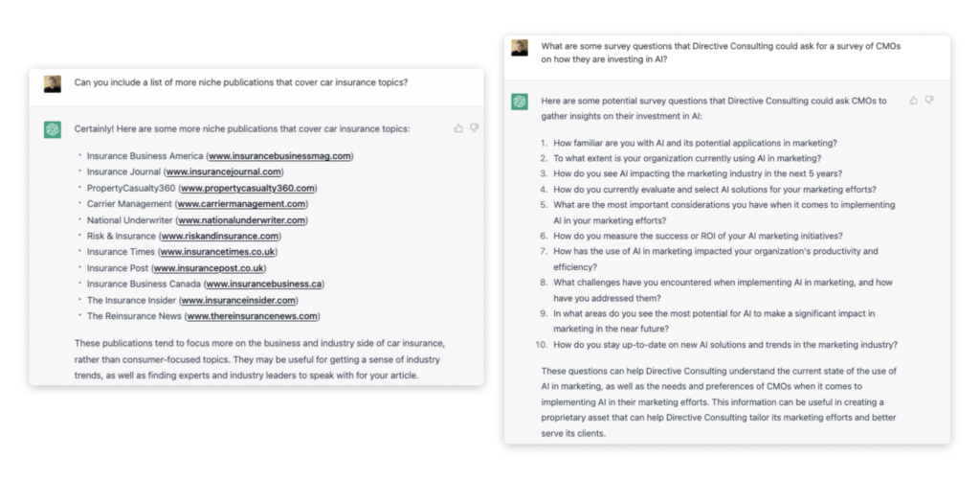
Task: Click thumbs down on survey questions response
Action: 929,100
